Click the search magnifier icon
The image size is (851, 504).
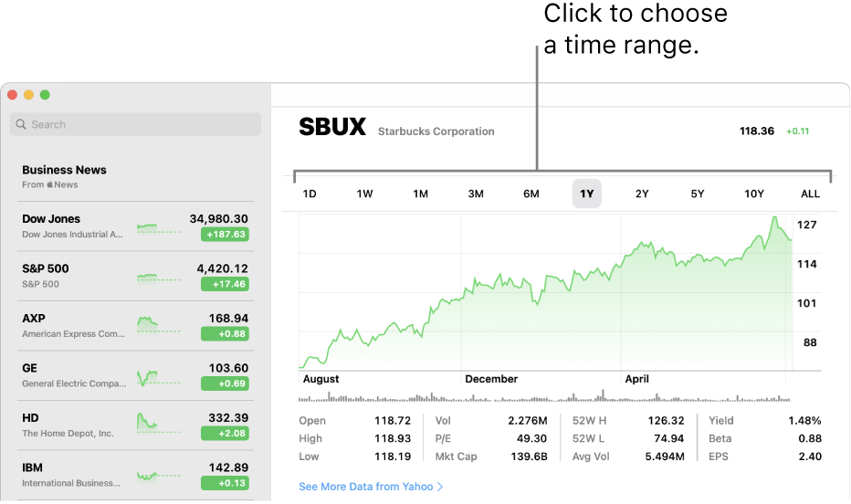pyautogui.click(x=21, y=124)
